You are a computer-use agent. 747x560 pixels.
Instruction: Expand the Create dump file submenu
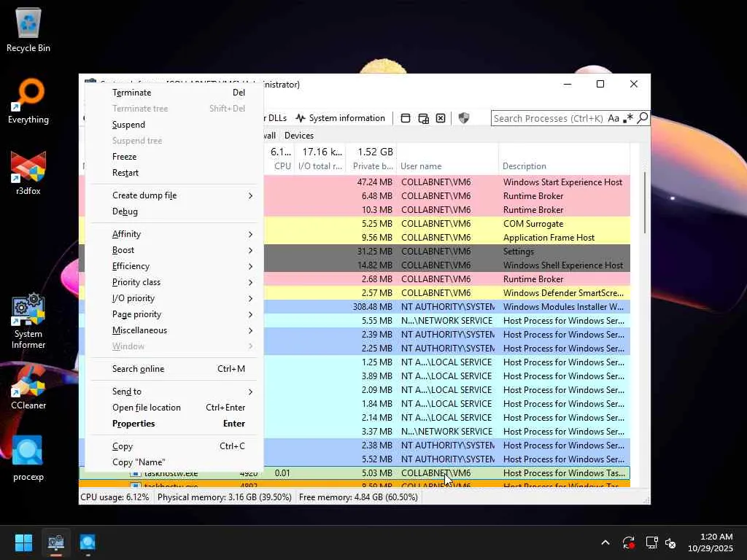tap(174, 195)
